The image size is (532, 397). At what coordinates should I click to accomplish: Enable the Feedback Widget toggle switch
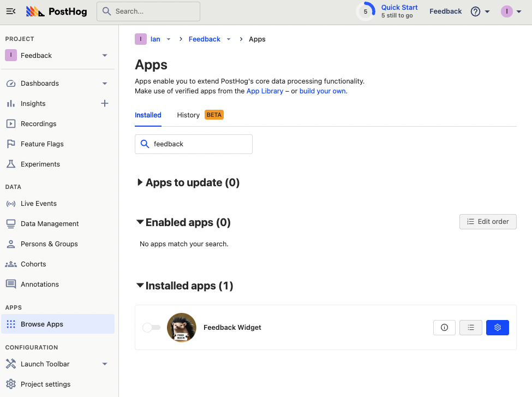coord(151,328)
